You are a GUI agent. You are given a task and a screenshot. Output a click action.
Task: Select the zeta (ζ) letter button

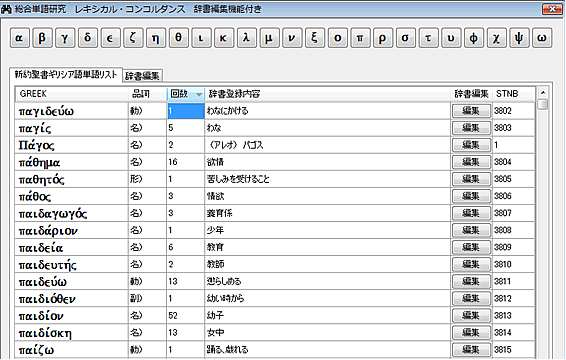[x=133, y=38]
